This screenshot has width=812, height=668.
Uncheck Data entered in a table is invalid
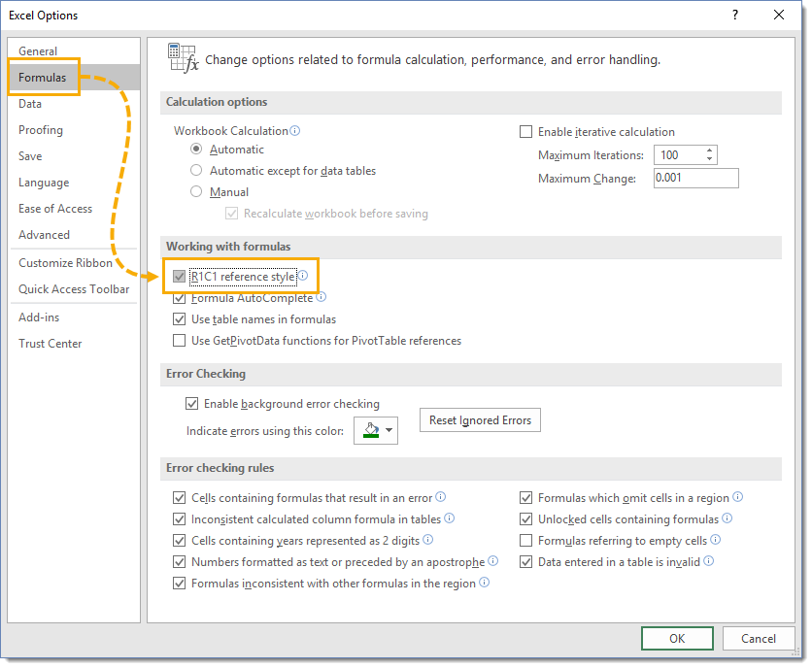pos(525,562)
